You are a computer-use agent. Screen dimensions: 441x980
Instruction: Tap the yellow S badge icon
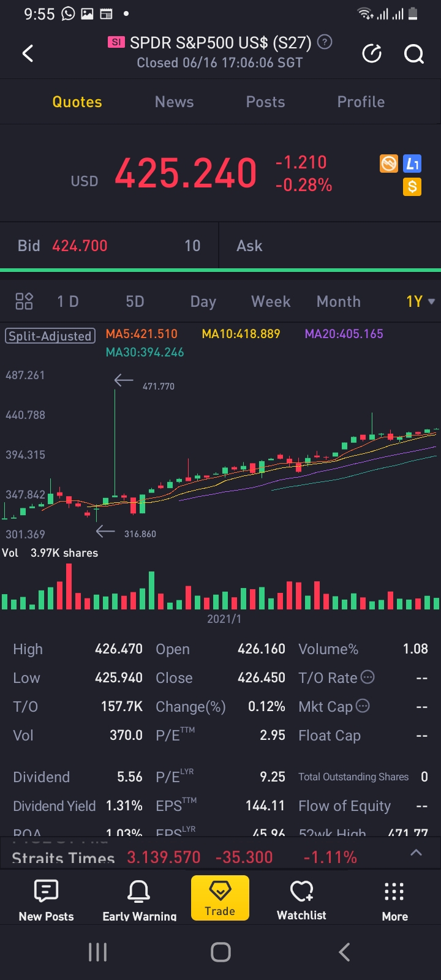412,187
